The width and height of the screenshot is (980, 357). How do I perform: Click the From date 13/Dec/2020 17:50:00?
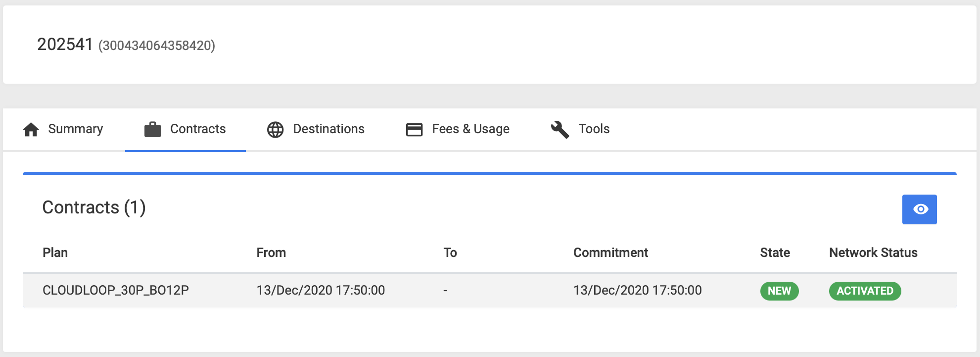[321, 290]
